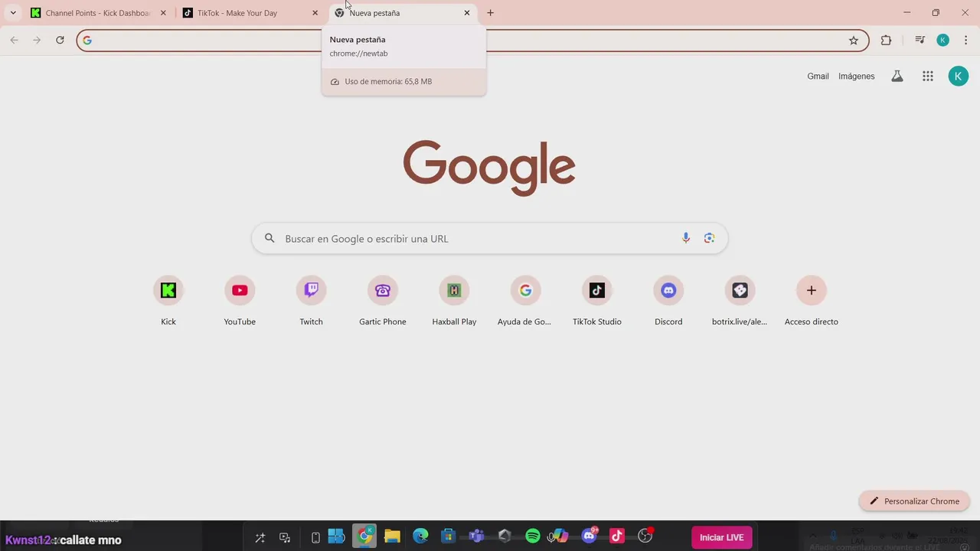980x551 pixels.
Task: Add a new Acceso directo shortcut
Action: [x=812, y=300]
